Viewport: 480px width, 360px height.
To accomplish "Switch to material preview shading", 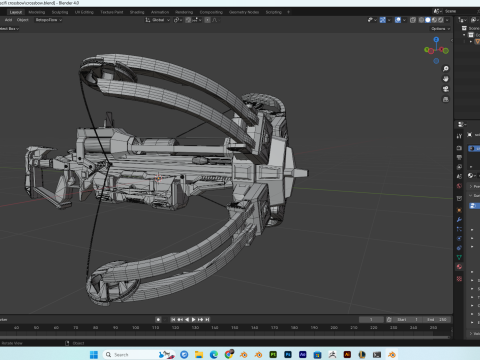I will pyautogui.click(x=434, y=20).
